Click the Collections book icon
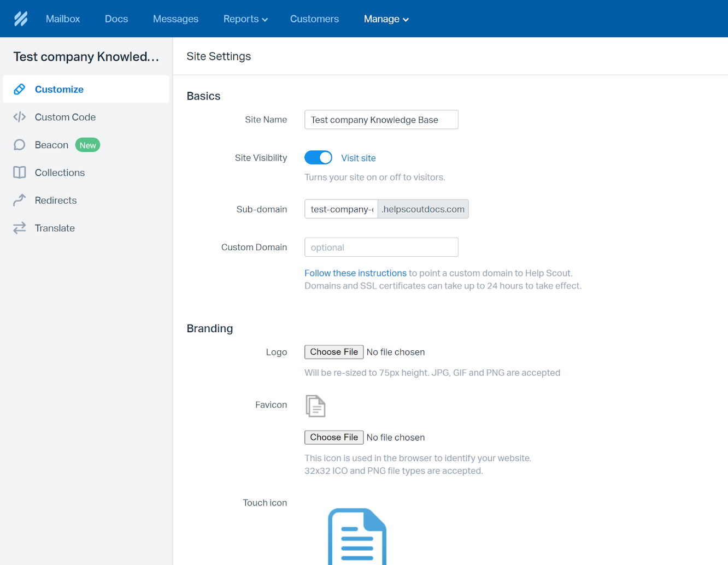728x565 pixels. (x=20, y=173)
